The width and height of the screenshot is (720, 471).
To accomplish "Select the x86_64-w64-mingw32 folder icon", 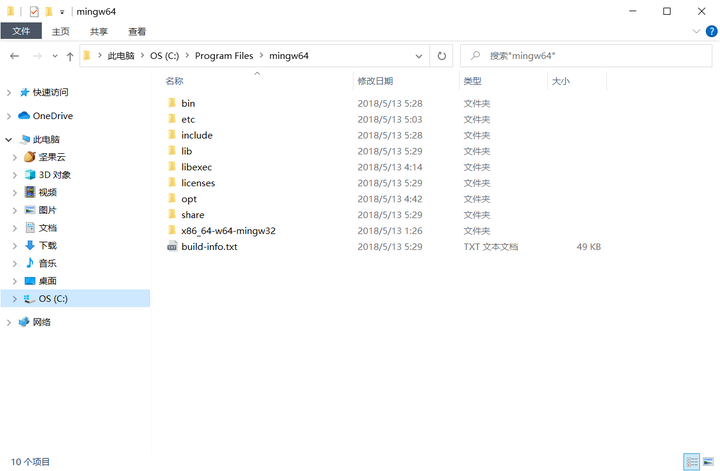I will point(172,230).
